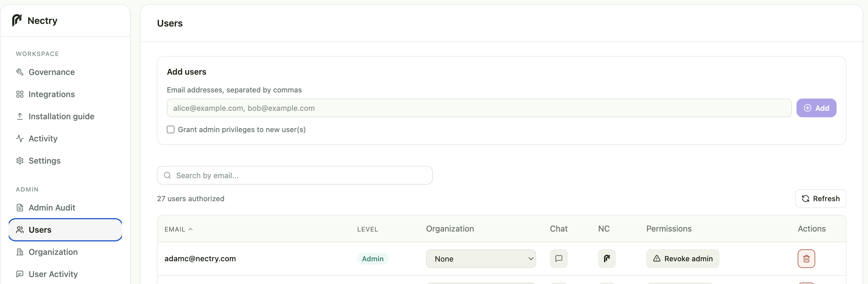Image resolution: width=868 pixels, height=284 pixels.
Task: Open Organization dropdown for adamc@nectry.com
Action: pos(481,259)
